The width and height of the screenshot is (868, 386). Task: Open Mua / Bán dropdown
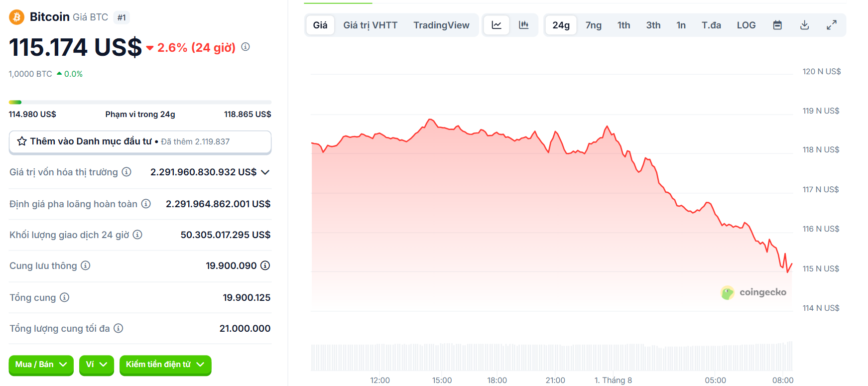coord(41,365)
